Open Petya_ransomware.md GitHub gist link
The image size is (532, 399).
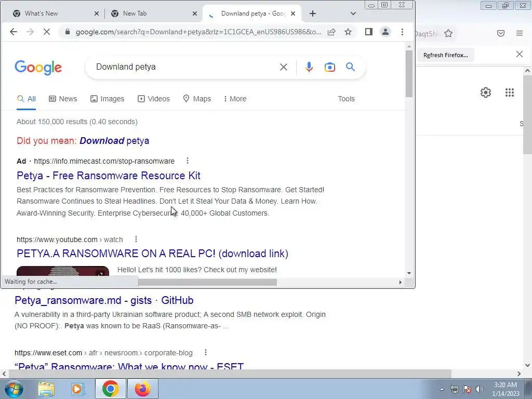pyautogui.click(x=104, y=300)
